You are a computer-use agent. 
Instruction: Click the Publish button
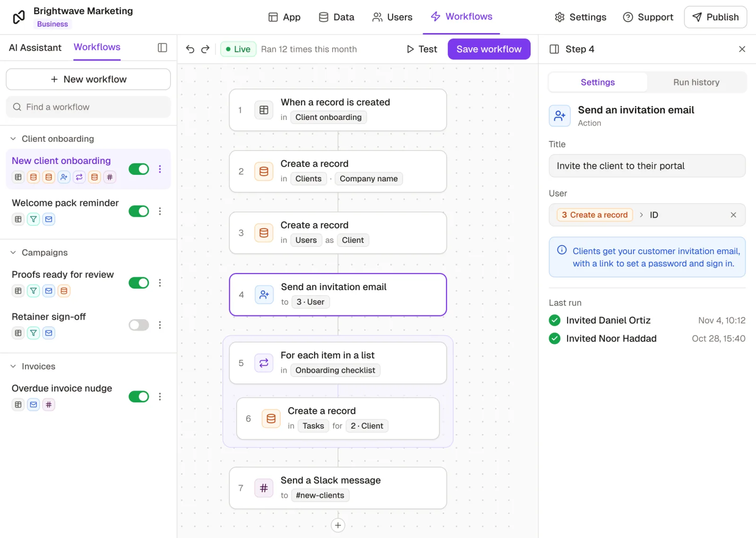click(x=715, y=17)
